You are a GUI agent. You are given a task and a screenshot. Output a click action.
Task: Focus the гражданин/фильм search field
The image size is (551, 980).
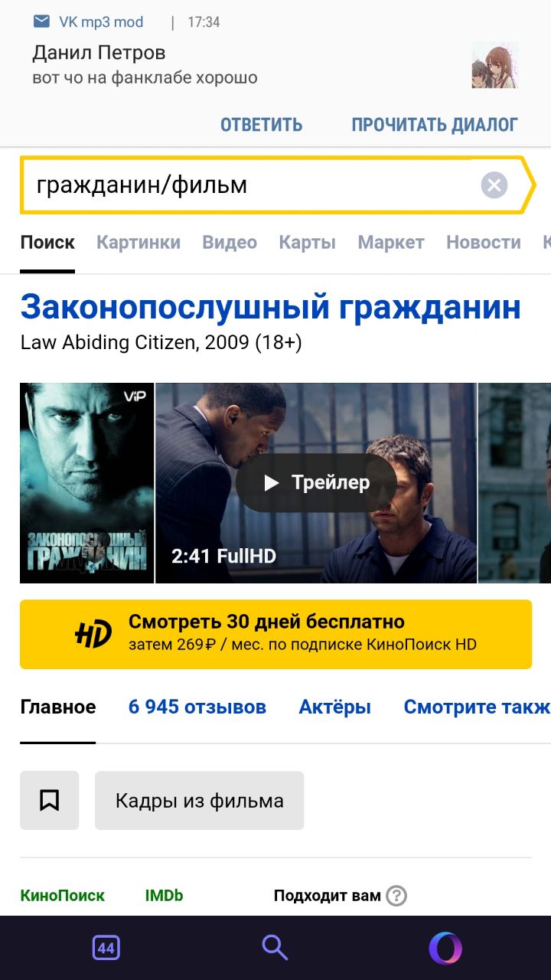(253, 185)
